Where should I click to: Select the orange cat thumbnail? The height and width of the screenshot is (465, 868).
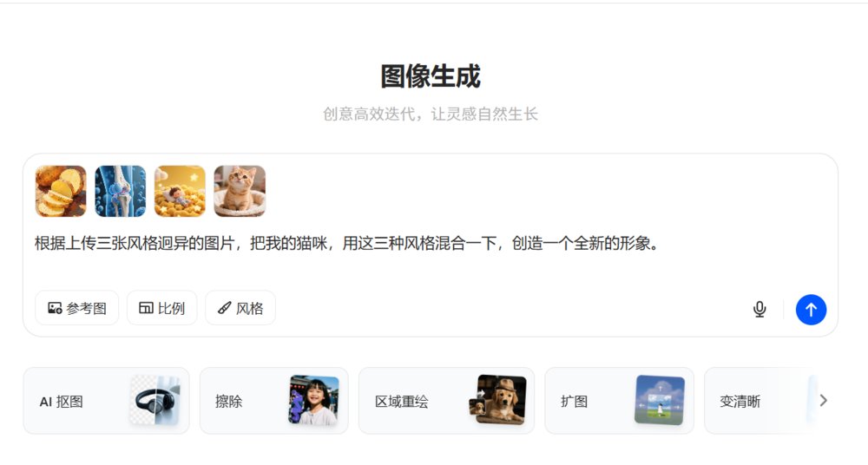(240, 191)
